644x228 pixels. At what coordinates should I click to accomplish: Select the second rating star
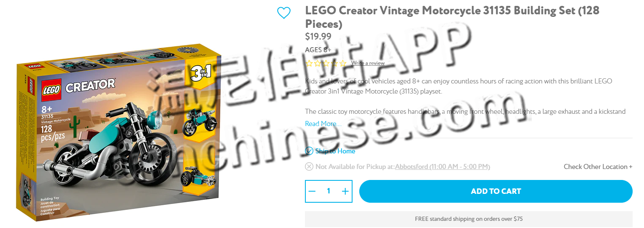(x=317, y=63)
